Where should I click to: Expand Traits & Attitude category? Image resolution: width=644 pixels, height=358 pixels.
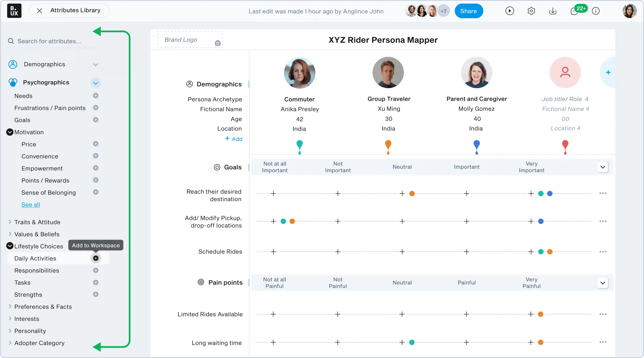[10, 222]
